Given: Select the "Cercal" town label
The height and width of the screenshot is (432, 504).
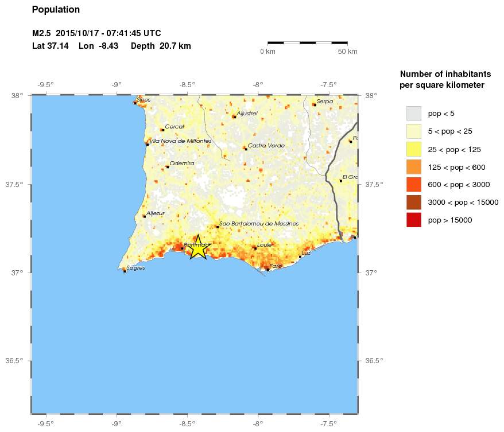Looking at the screenshot, I should pyautogui.click(x=175, y=127).
